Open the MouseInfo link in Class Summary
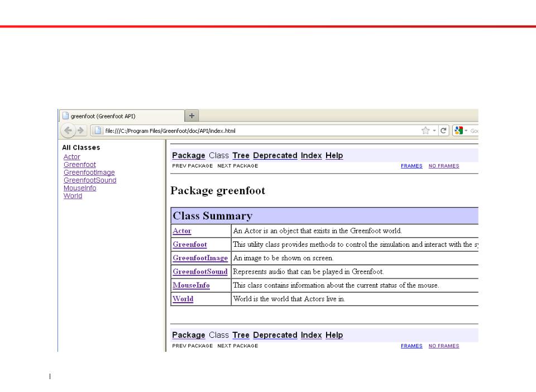Image resolution: width=536 pixels, height=392 pixels. tap(191, 285)
